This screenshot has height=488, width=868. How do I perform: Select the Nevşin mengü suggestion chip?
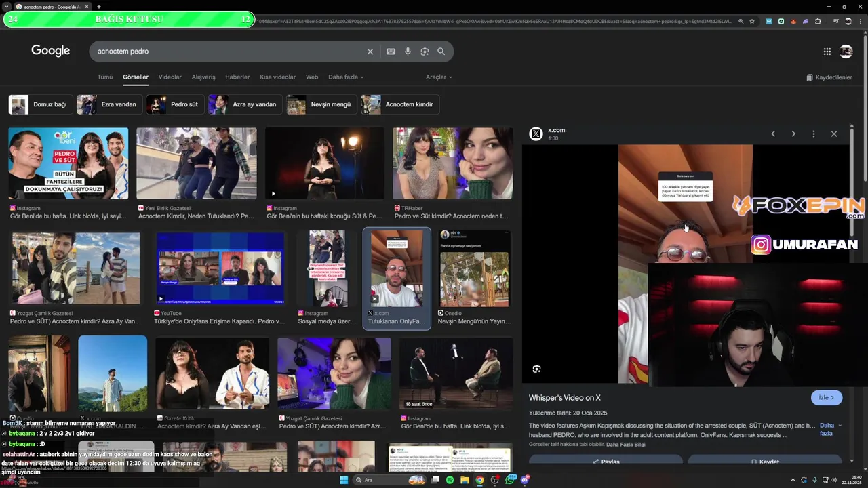[x=321, y=104]
